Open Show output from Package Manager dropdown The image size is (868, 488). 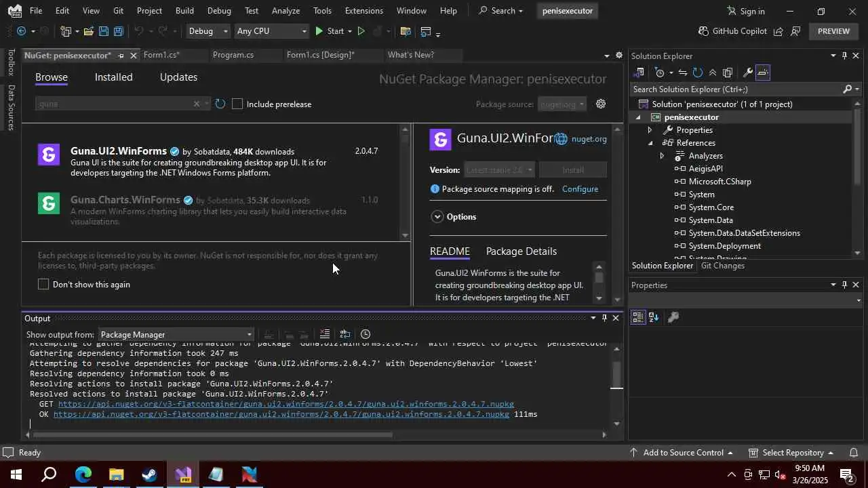(x=176, y=334)
